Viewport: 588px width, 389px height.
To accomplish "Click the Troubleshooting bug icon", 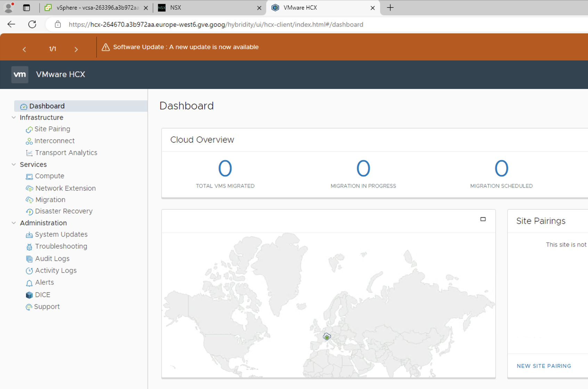I will [x=29, y=247].
